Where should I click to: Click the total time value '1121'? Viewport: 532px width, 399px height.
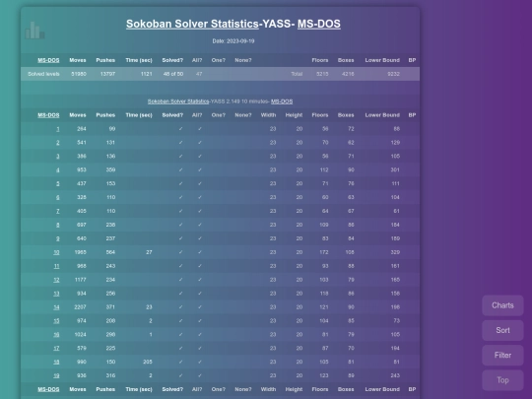tap(147, 74)
